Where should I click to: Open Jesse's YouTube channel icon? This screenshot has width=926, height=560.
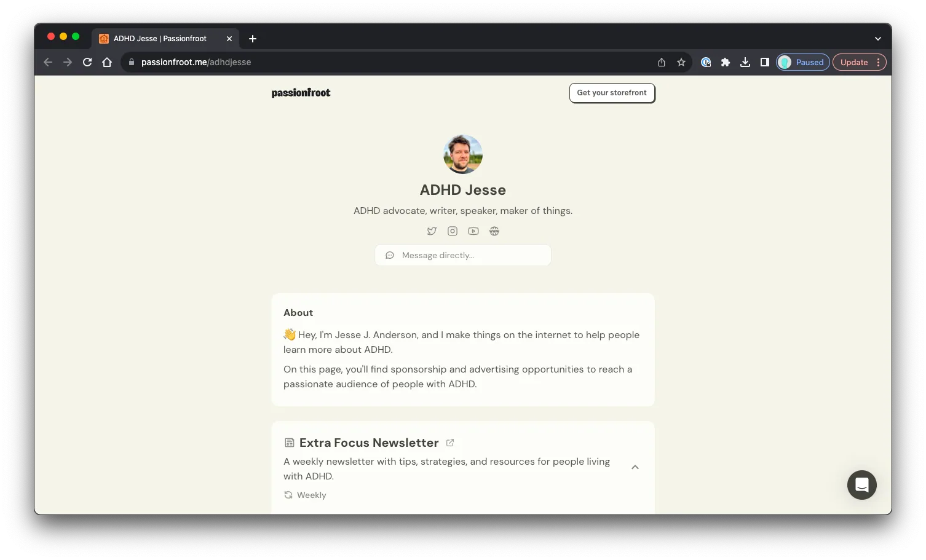click(x=473, y=231)
